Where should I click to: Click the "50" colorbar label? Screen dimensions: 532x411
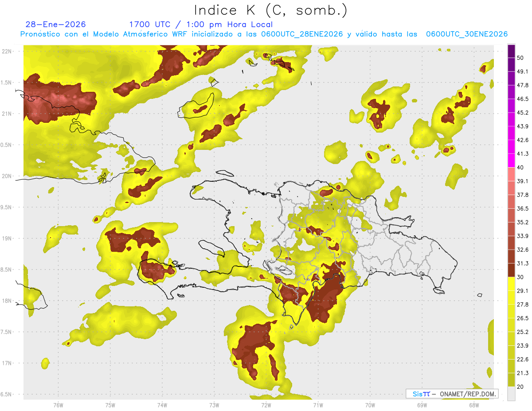coord(521,58)
